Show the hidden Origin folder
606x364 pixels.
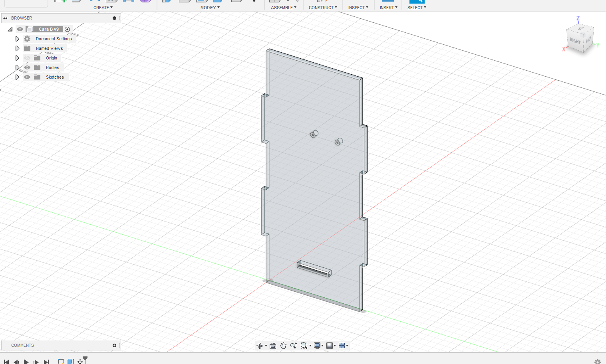(x=27, y=58)
